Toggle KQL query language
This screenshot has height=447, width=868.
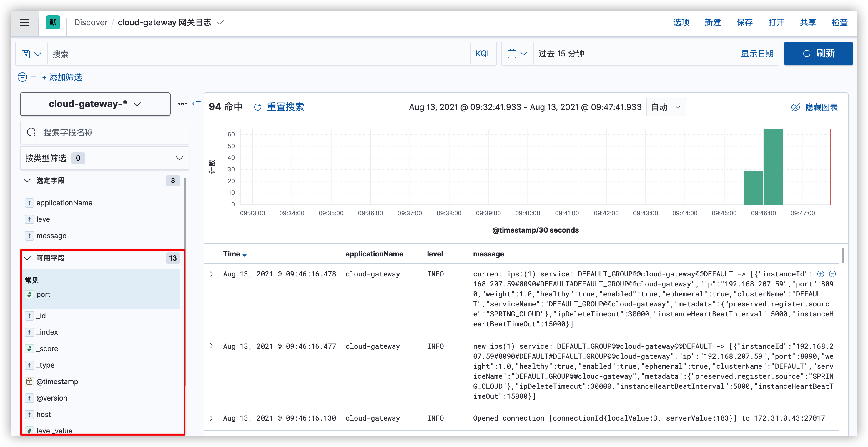[x=483, y=54]
